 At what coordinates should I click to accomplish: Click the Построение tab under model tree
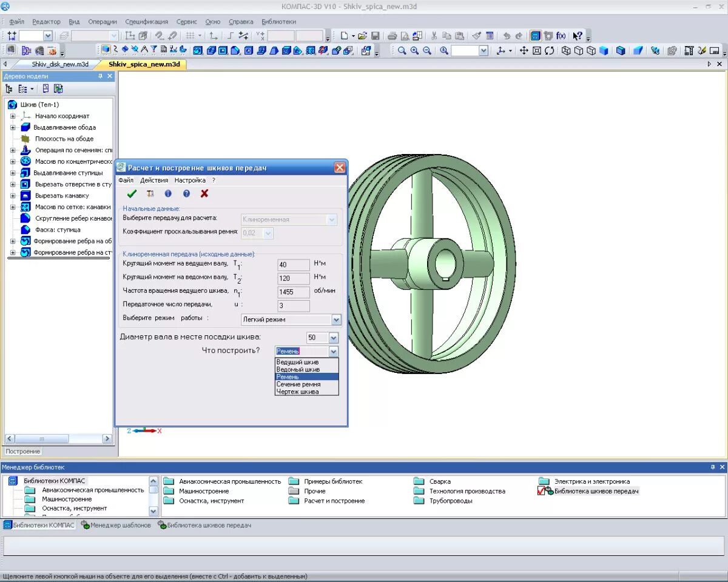point(23,451)
